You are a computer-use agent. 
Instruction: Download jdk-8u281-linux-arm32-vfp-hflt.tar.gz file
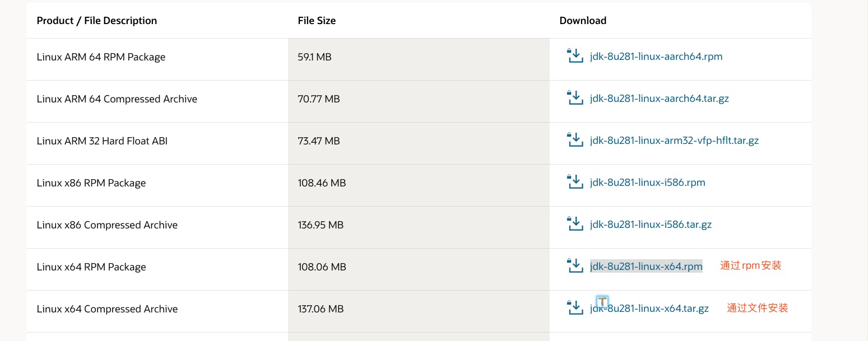pos(674,141)
